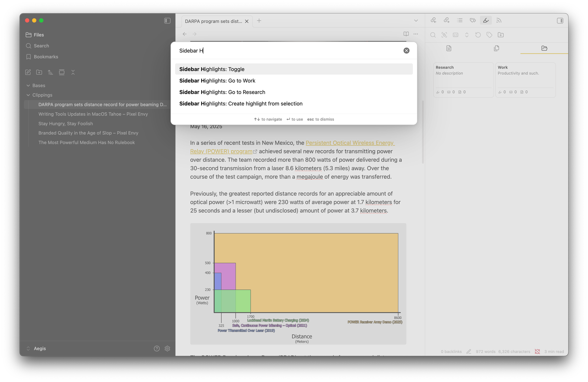588x382 pixels.
Task: Click the red sync status icon
Action: pos(537,351)
